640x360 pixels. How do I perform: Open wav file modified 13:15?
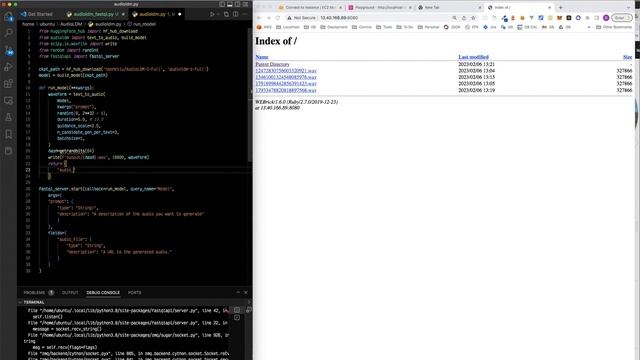286,77
